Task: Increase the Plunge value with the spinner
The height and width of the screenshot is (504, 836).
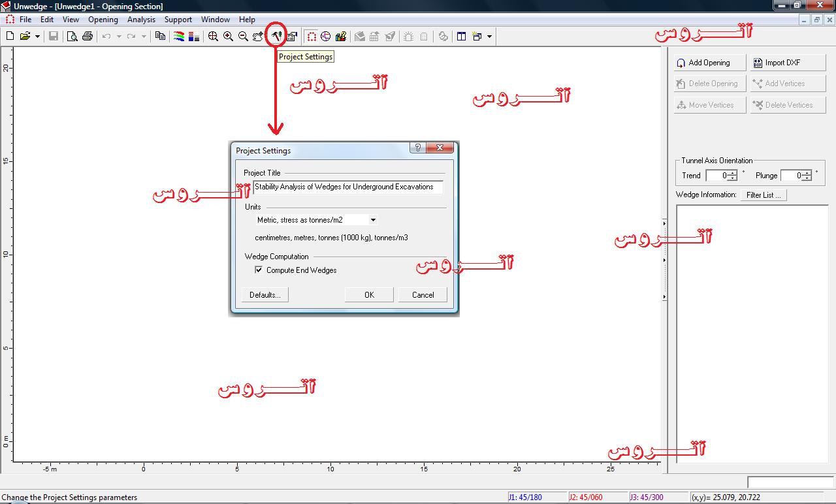Action: click(807, 173)
